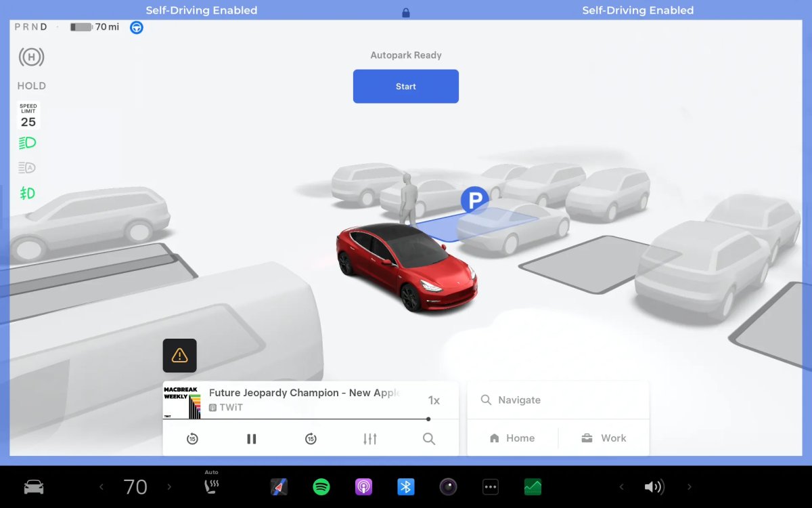Open the Apple Podcasts app
Screen dimensions: 812x508
click(x=363, y=486)
